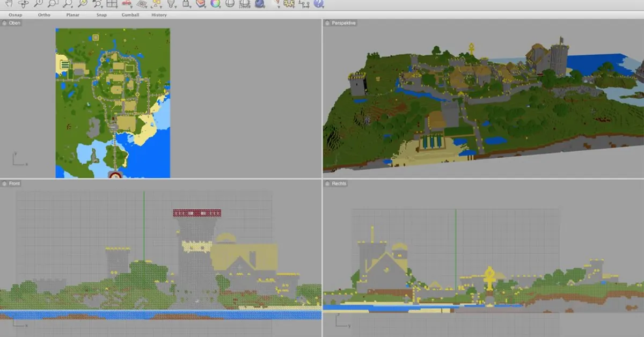The height and width of the screenshot is (337, 644).
Task: Select the Pan view hand tool
Action: [x=10, y=4]
